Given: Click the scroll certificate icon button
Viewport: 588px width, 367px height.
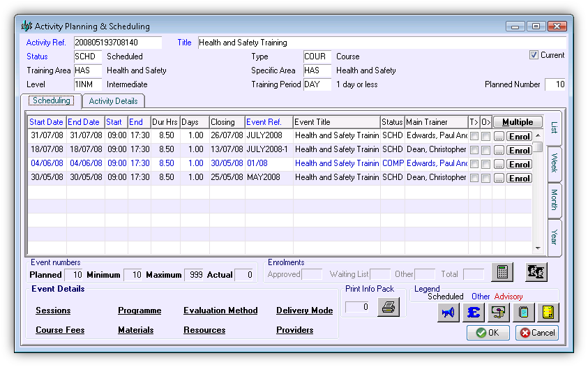Looking at the screenshot, I should (x=499, y=312).
